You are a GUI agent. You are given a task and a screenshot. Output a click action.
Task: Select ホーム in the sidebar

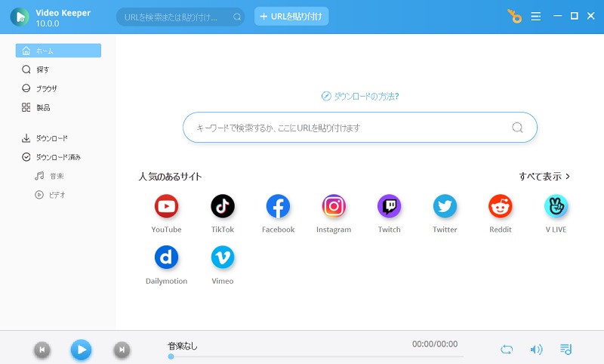click(58, 51)
